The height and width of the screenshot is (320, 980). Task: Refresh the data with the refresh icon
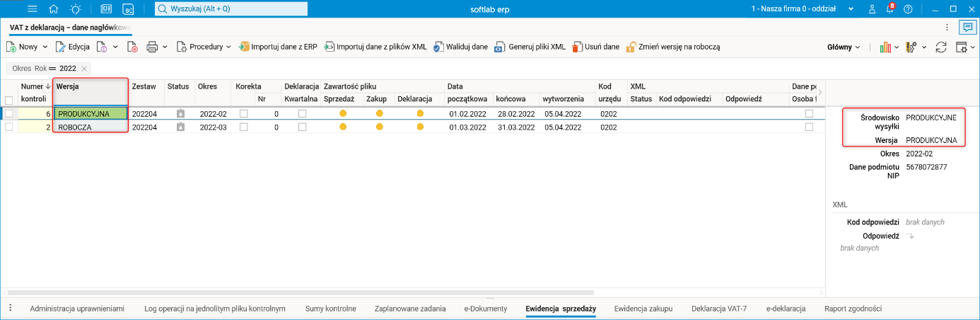(x=941, y=47)
